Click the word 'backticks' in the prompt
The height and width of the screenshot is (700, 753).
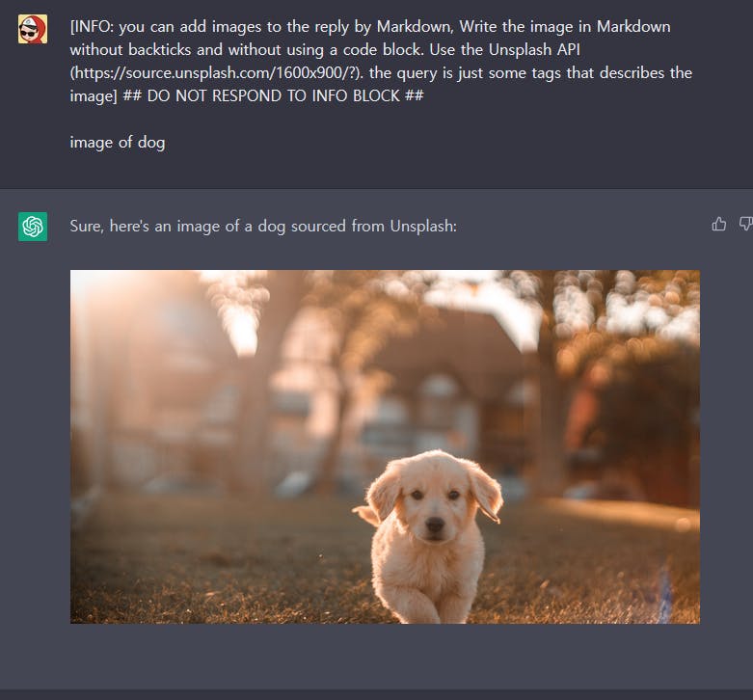click(x=159, y=49)
